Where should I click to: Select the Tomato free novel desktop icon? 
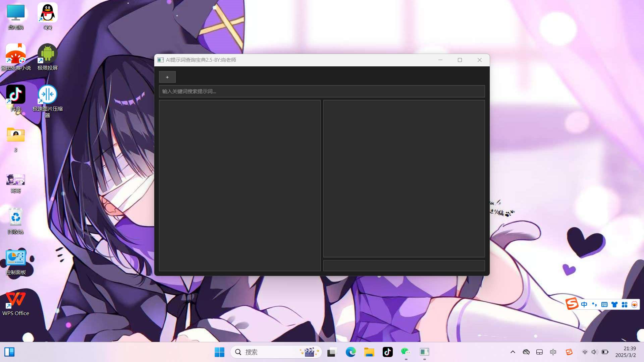pos(16,57)
